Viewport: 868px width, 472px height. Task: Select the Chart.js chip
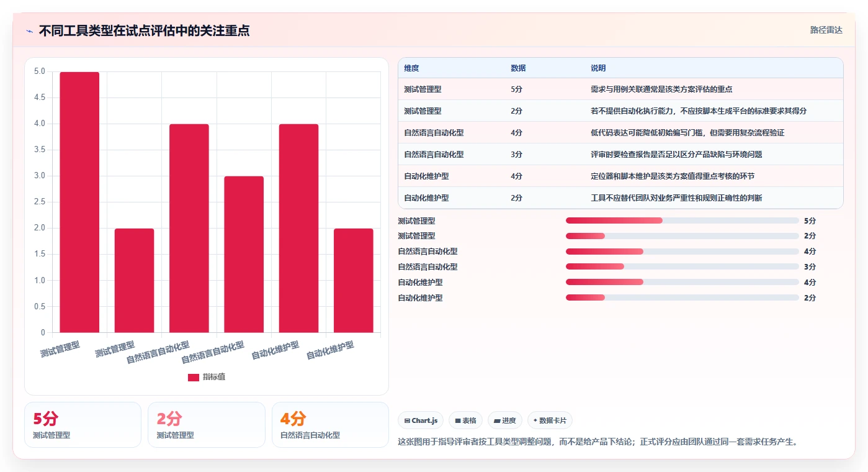tap(421, 420)
